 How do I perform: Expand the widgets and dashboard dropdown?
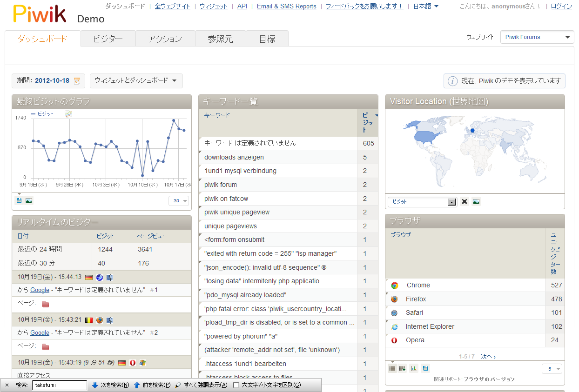coord(136,80)
